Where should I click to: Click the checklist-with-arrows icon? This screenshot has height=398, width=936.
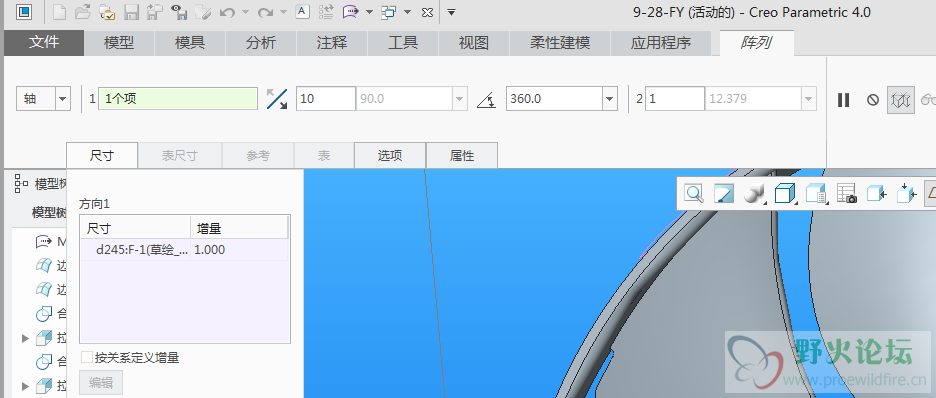(x=327, y=12)
